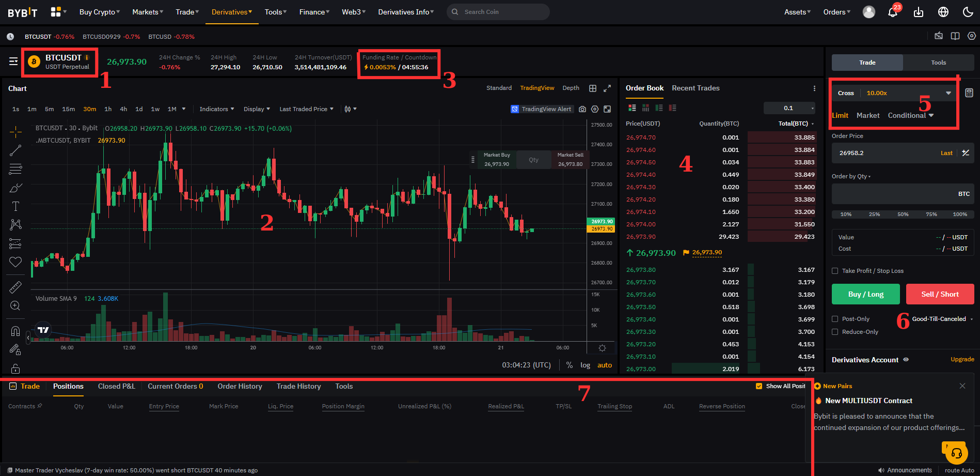Open the notifications bell icon
This screenshot has width=980, height=476.
(892, 12)
